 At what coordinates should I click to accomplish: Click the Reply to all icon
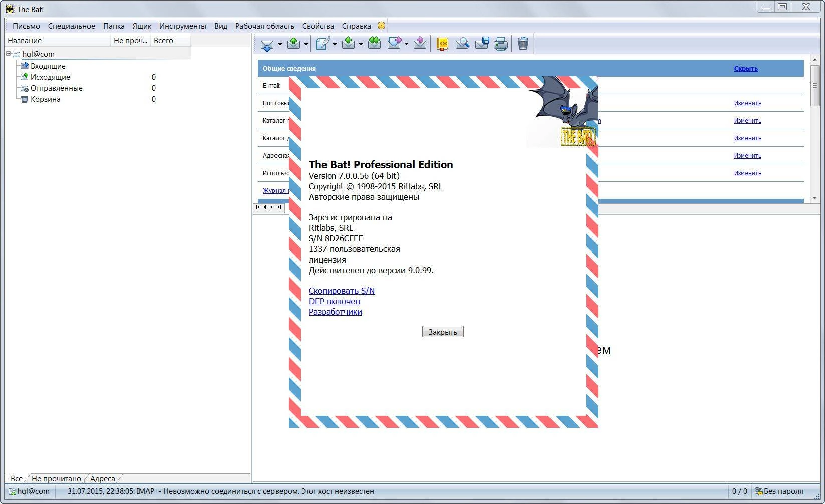pyautogui.click(x=374, y=44)
